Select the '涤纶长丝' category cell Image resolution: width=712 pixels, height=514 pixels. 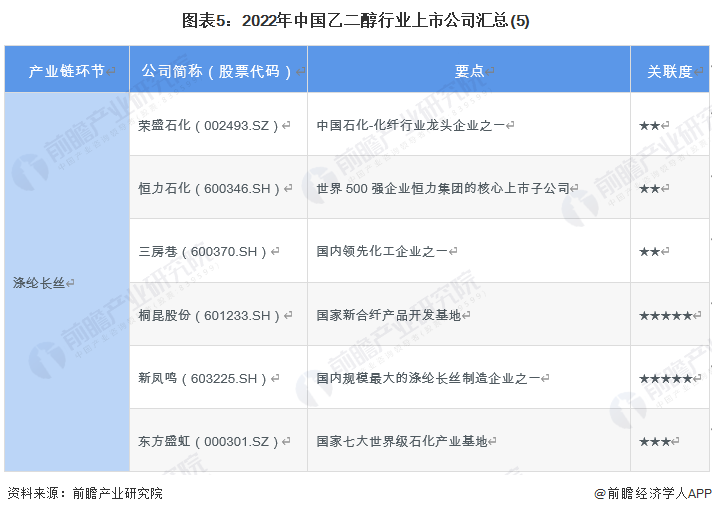[67, 282]
